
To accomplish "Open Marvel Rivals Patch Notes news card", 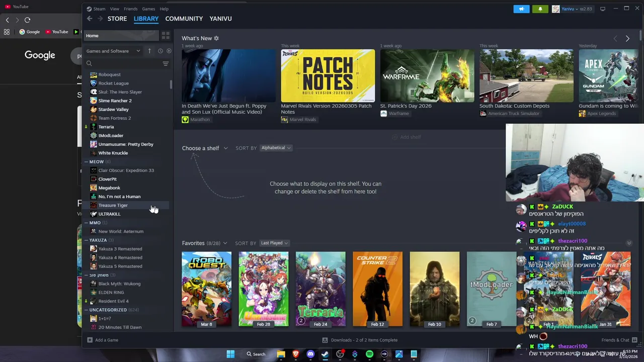I will coord(328,76).
